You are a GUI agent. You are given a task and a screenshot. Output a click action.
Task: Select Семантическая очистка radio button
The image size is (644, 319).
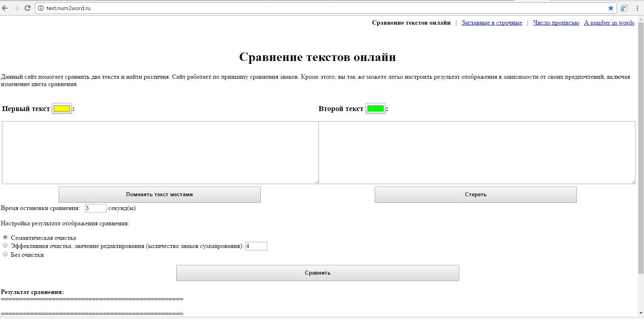(5, 237)
